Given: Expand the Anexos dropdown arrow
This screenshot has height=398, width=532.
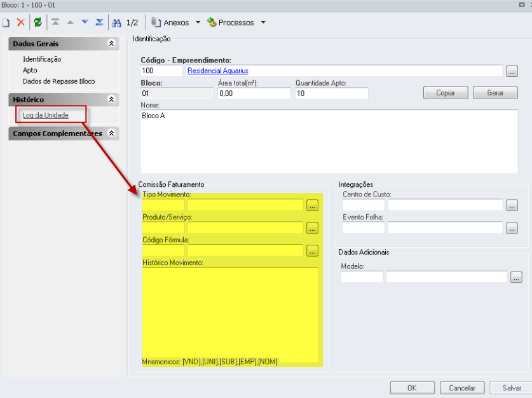Looking at the screenshot, I should point(198,22).
